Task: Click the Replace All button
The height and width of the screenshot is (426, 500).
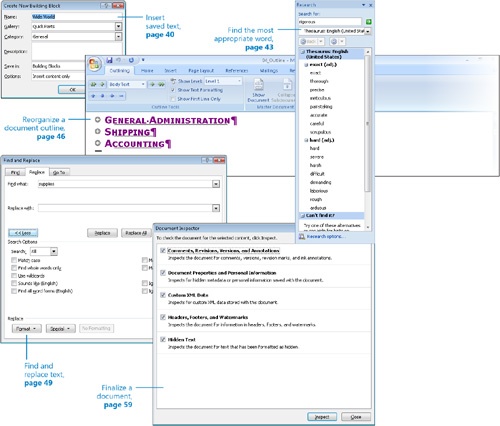Action: [x=136, y=233]
